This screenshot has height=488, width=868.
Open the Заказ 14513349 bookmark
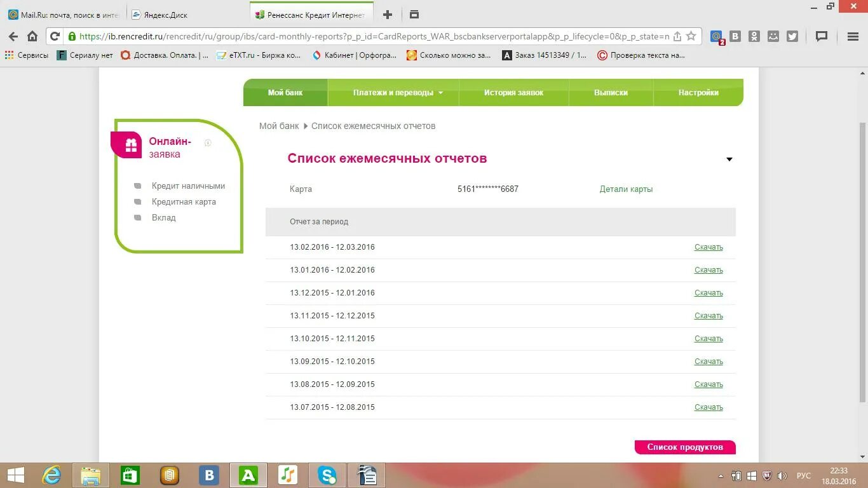tap(545, 55)
